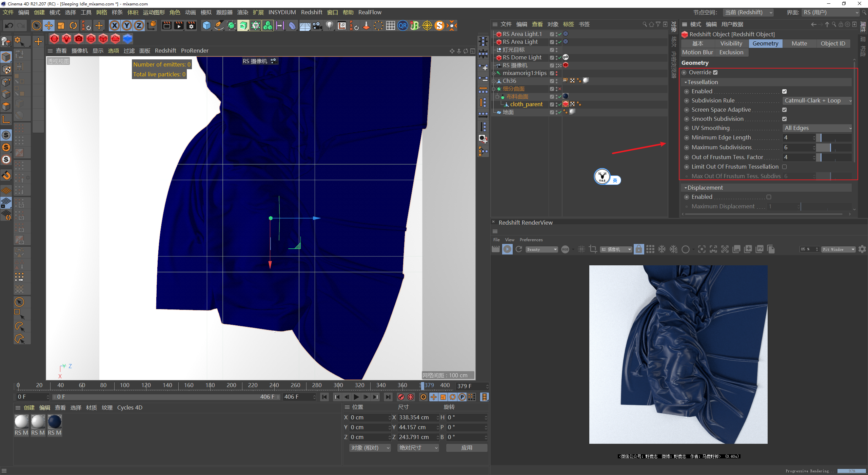
Task: Select the Move tool icon
Action: 49,25
